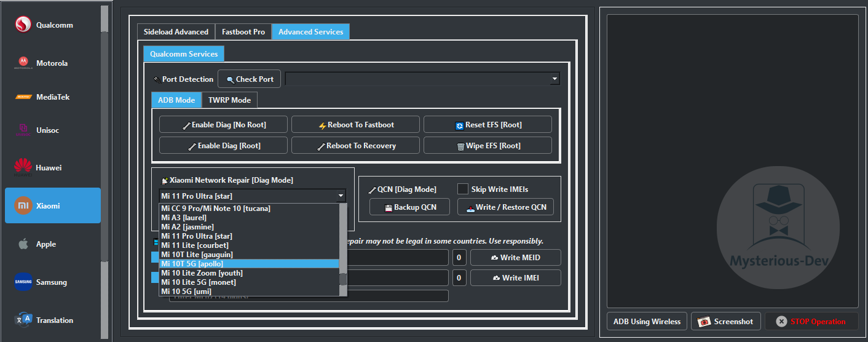
Task: Enable the Skip Write IMEIs checkbox
Action: tap(462, 189)
